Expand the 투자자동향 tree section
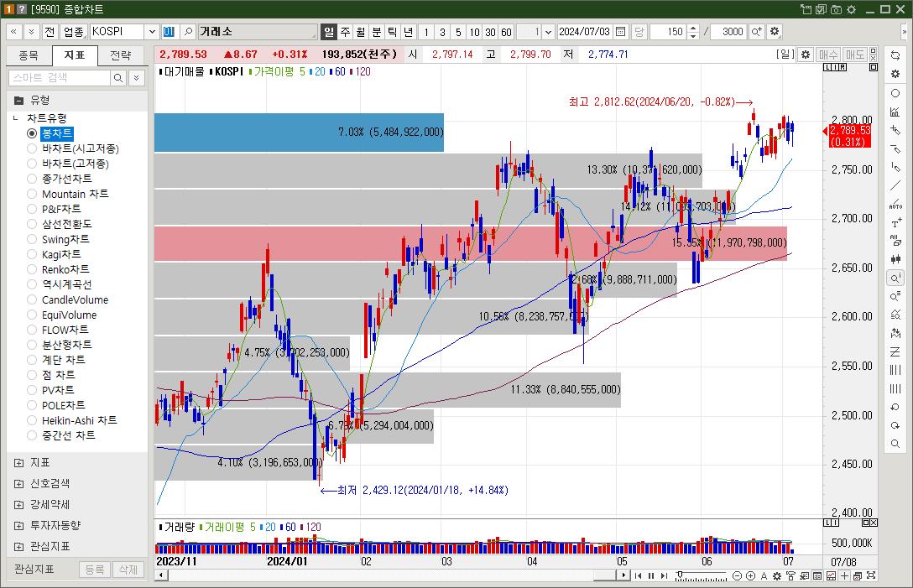This screenshot has width=913, height=588. 18,526
